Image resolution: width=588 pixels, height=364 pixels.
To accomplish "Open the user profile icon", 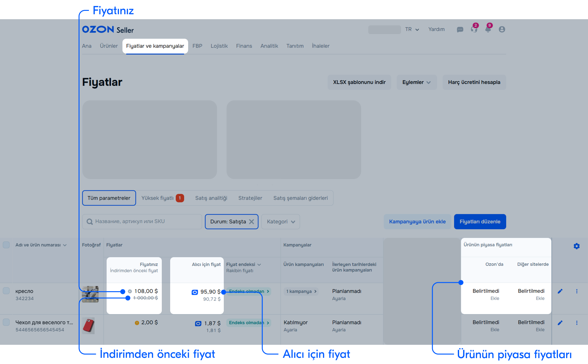I will [502, 29].
